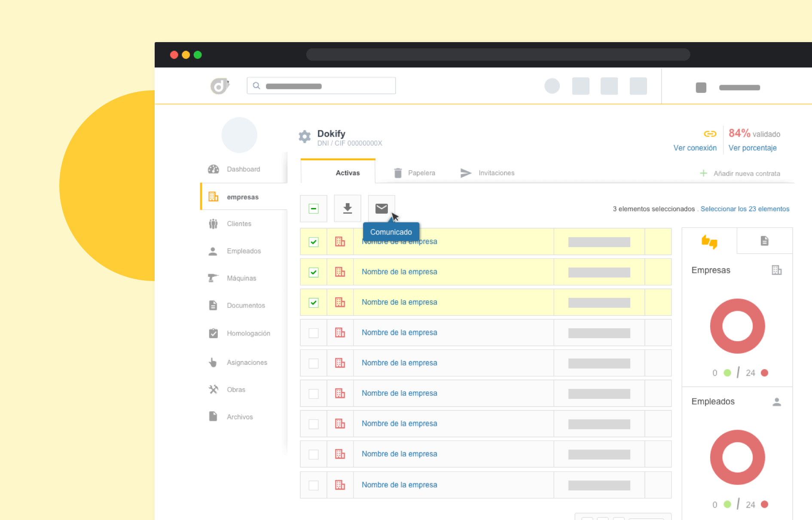
Task: Uncheck the third company row checkbox
Action: (314, 303)
